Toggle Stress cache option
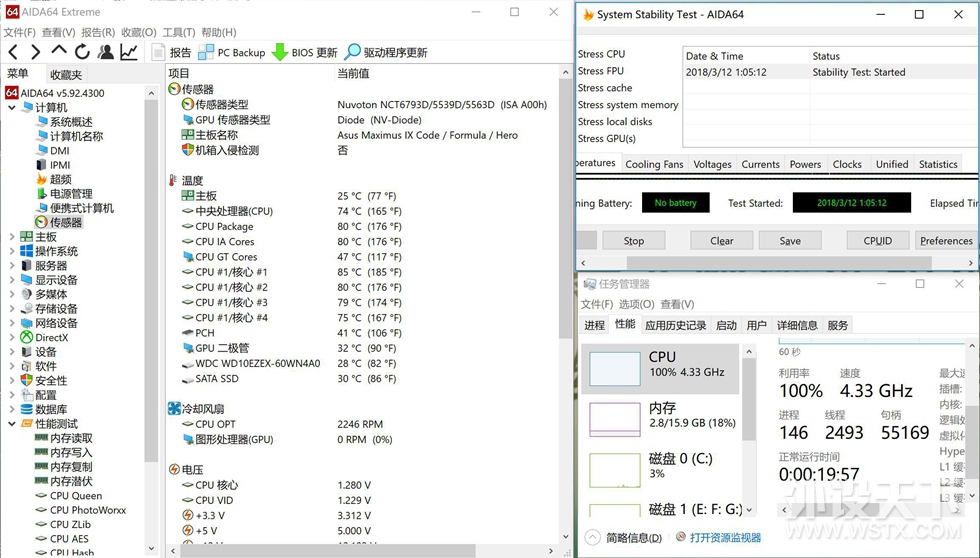The image size is (980, 558). click(x=605, y=87)
